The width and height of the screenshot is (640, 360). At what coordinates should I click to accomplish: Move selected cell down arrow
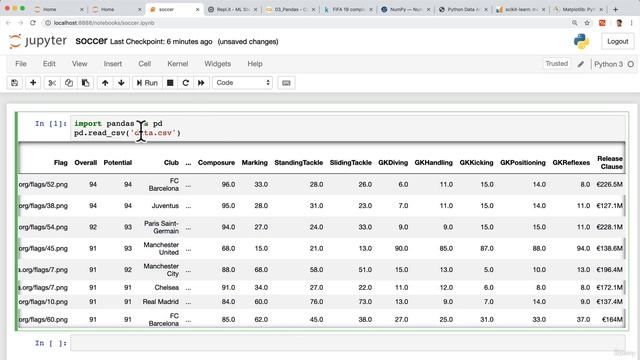coord(121,83)
